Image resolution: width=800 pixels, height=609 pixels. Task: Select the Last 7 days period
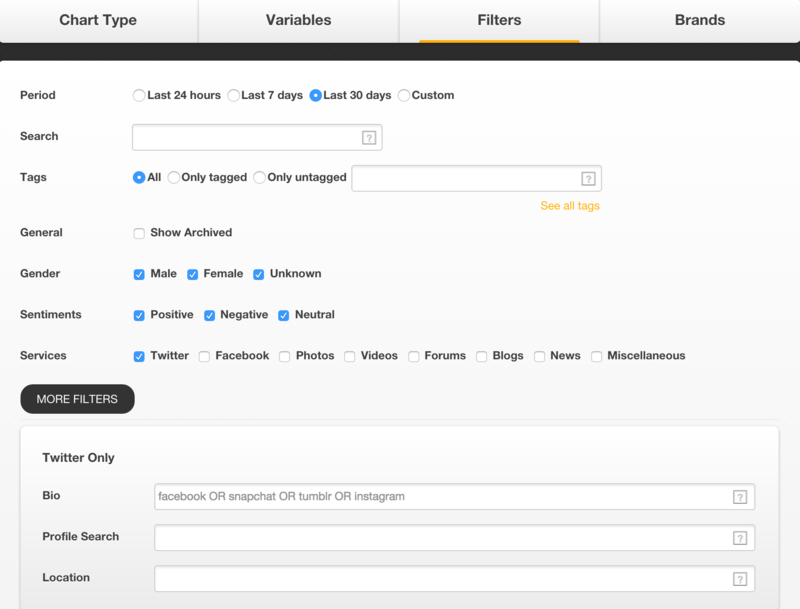(x=234, y=96)
